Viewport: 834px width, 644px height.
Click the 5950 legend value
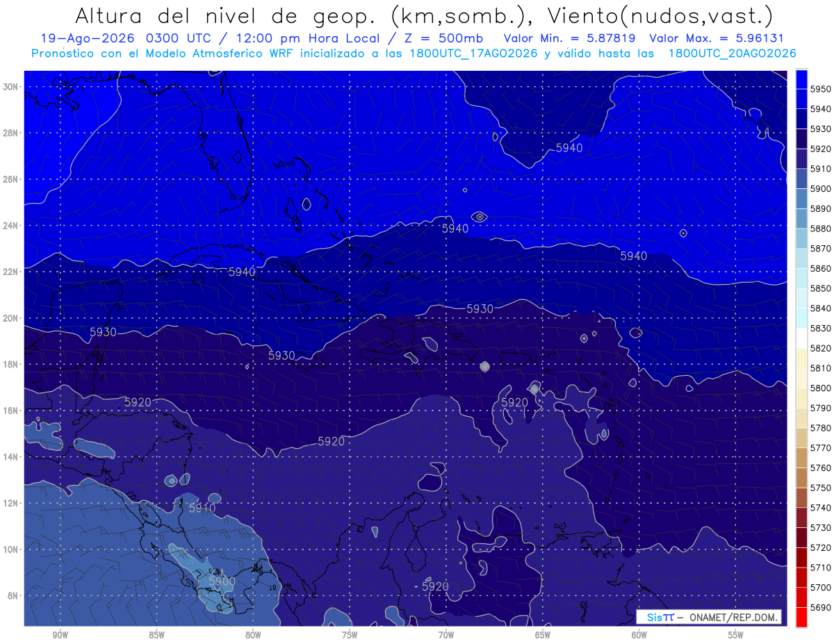point(821,89)
